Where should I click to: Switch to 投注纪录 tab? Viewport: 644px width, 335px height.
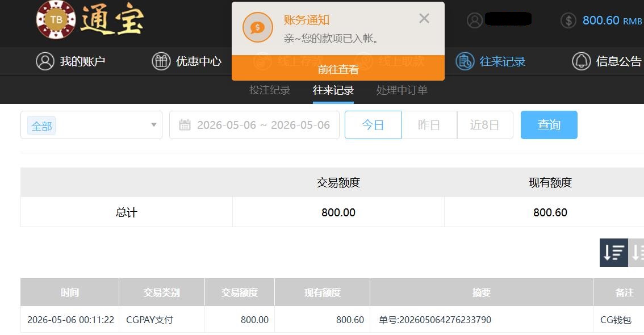pyautogui.click(x=269, y=90)
